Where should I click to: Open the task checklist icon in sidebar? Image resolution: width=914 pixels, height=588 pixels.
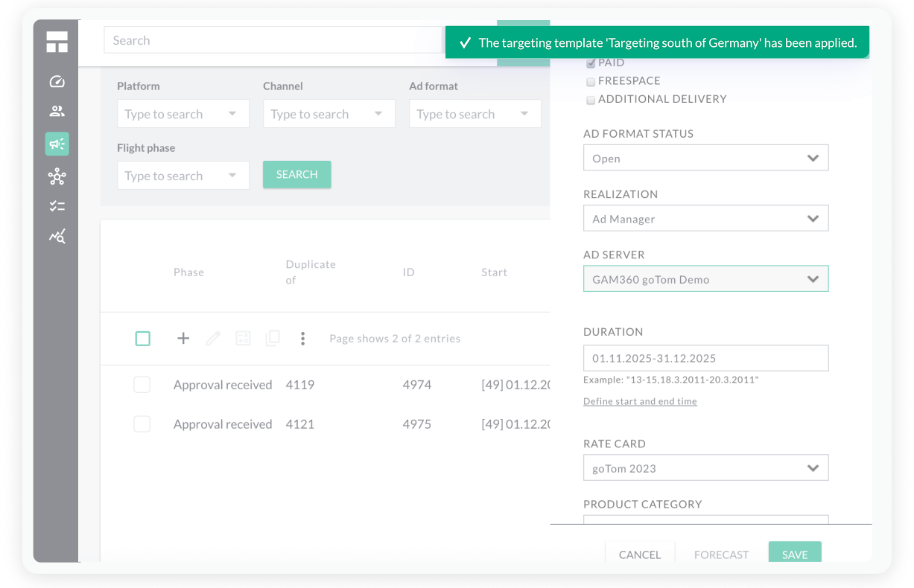(x=57, y=206)
